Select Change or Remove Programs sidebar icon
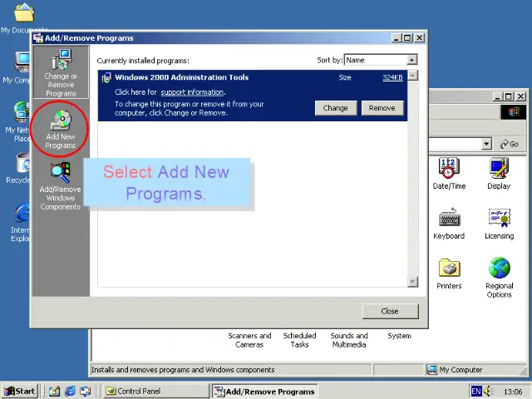This screenshot has width=532, height=399. point(61,72)
